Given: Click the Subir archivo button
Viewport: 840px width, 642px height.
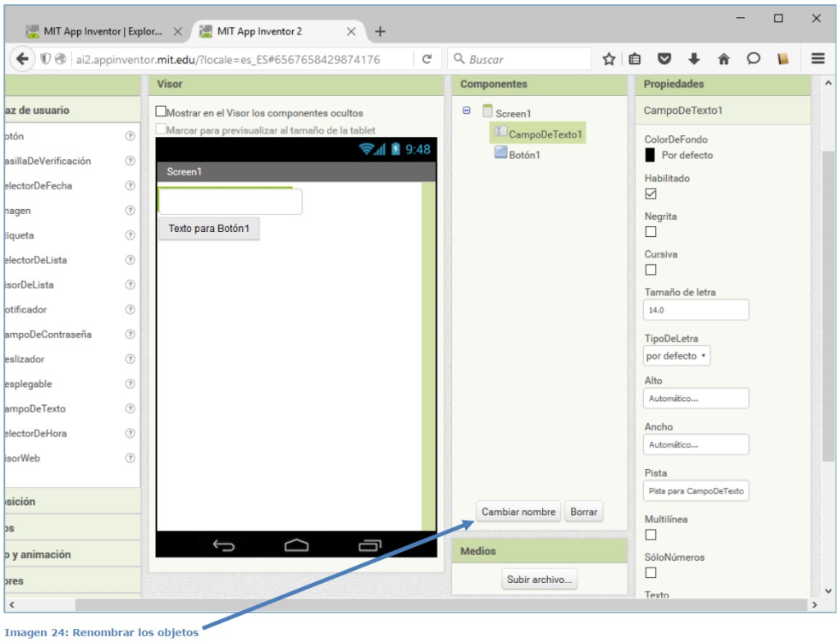Looking at the screenshot, I should tap(540, 580).
